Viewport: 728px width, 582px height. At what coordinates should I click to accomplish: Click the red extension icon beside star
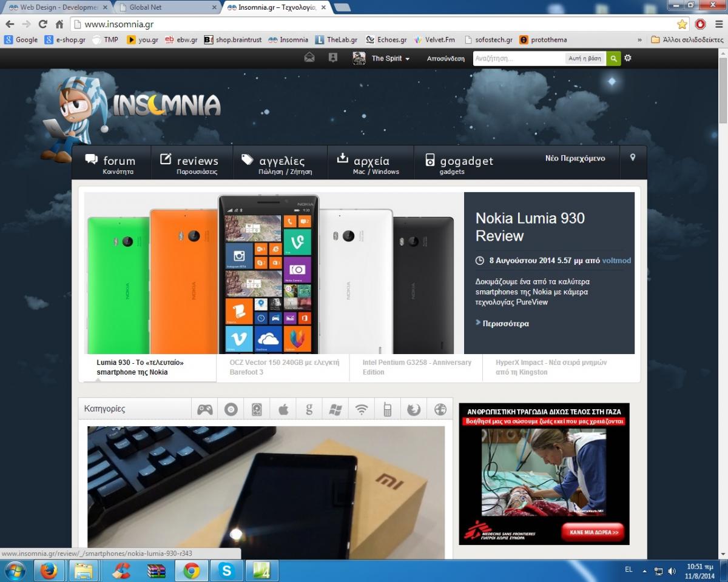(700, 24)
